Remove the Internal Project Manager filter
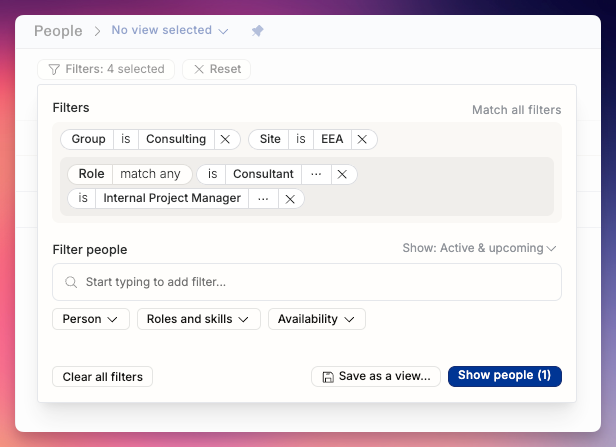Viewport: 616px width, 447px height. pyautogui.click(x=290, y=199)
